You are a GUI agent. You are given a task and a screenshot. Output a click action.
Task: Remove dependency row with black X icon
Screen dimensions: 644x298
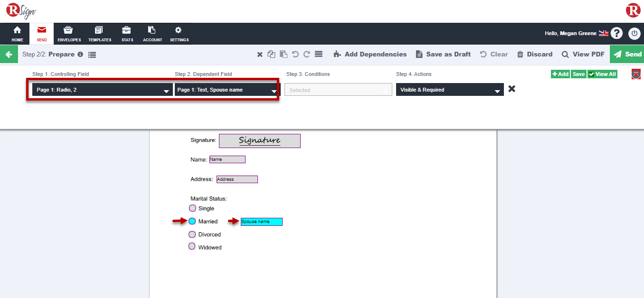[511, 89]
